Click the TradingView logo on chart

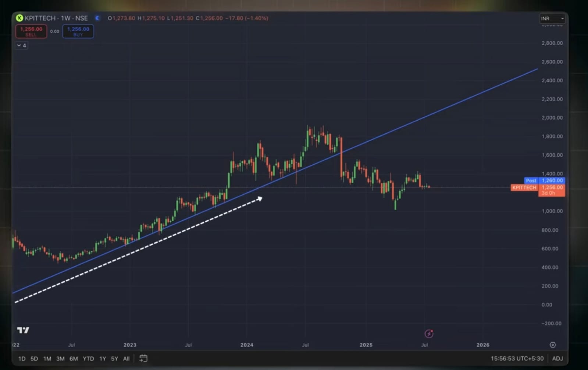click(x=23, y=330)
